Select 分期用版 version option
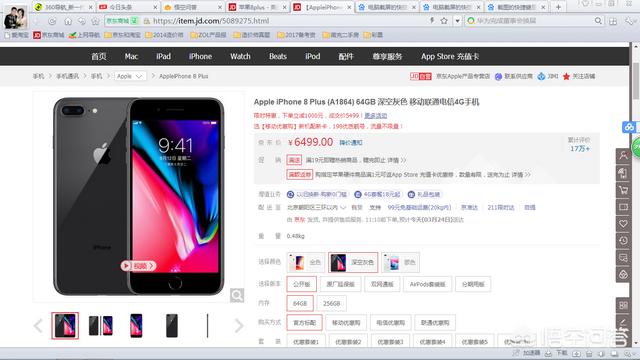Screen dimensions: 640x360 pyautogui.click(x=473, y=284)
